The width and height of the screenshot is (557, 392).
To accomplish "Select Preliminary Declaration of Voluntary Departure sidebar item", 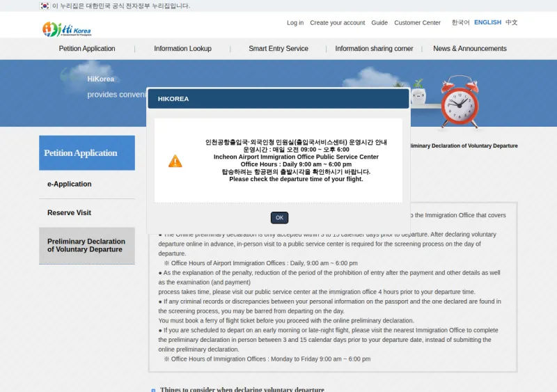I will coord(87,246).
